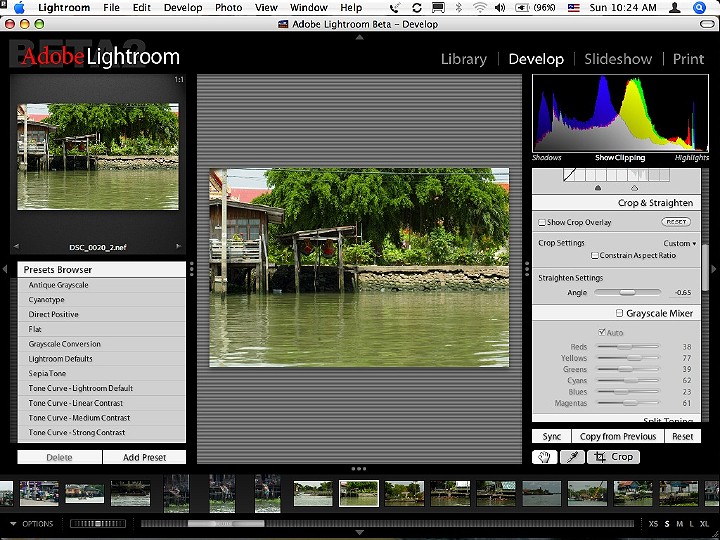Collapse the Crop & Straighten section header

(616, 203)
